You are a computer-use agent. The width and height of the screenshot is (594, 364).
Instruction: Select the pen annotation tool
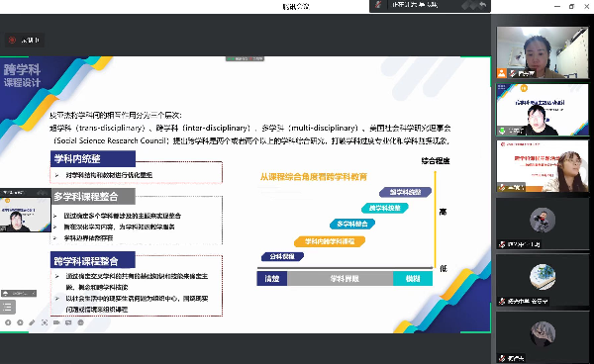(33, 322)
